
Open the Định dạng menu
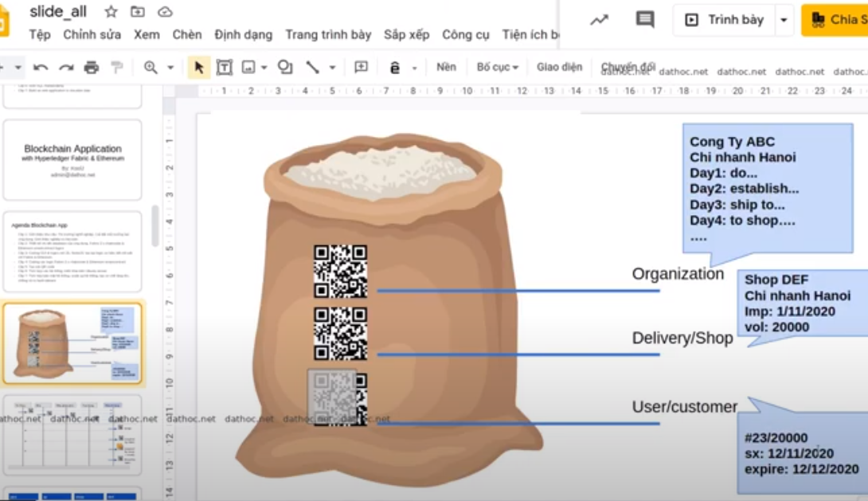pos(244,34)
